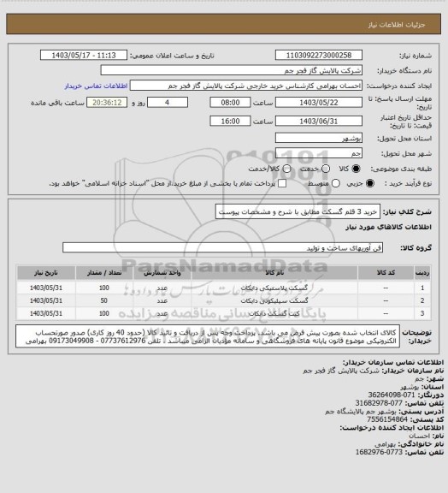Click the delivery city field جم
Image resolution: width=448 pixels, height=493 pixels.
point(319,153)
